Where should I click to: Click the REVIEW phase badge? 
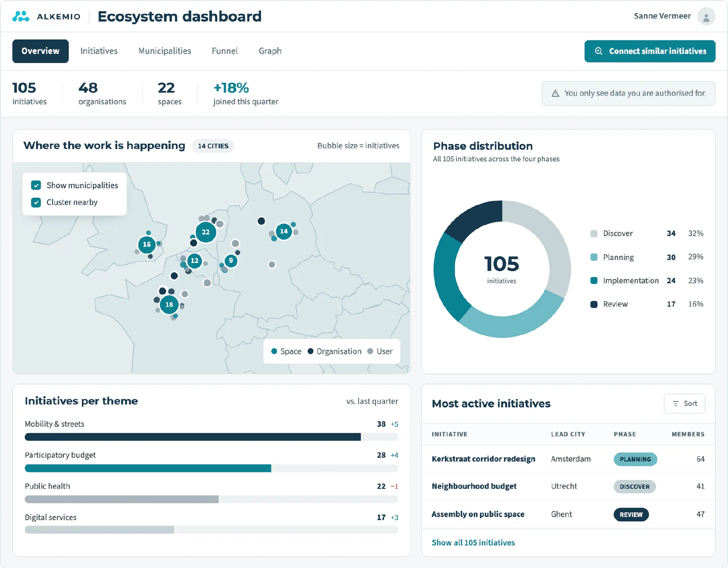[x=631, y=515]
